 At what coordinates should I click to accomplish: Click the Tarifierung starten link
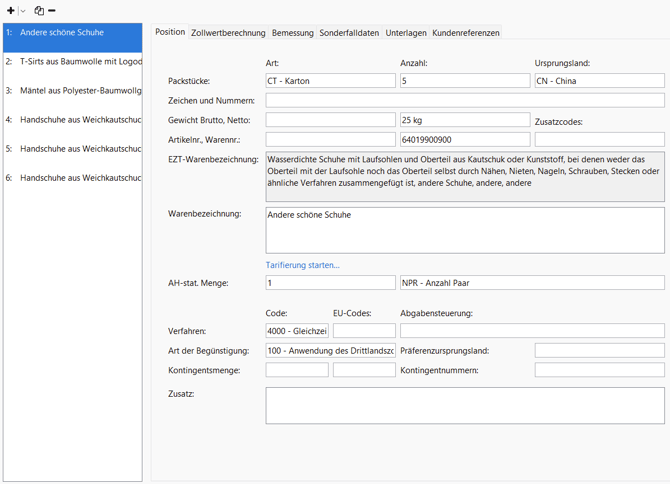pyautogui.click(x=303, y=265)
